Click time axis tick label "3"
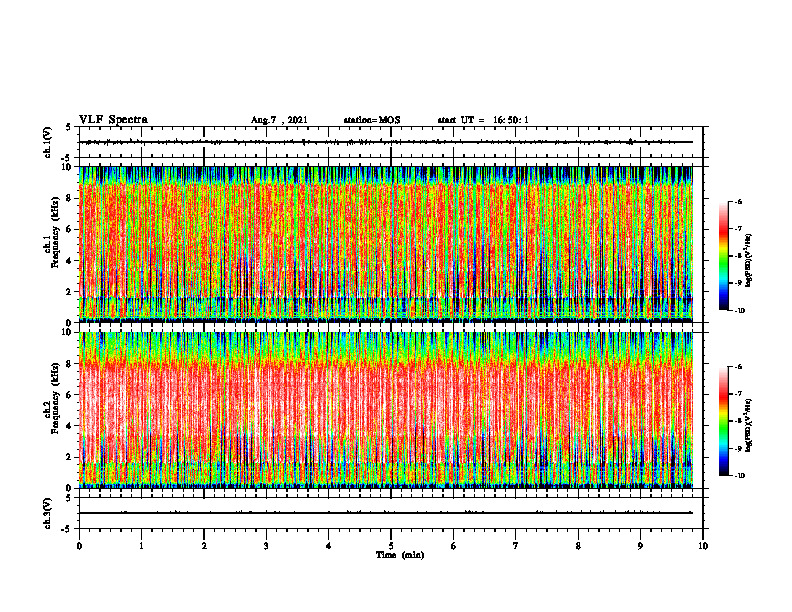 (266, 546)
